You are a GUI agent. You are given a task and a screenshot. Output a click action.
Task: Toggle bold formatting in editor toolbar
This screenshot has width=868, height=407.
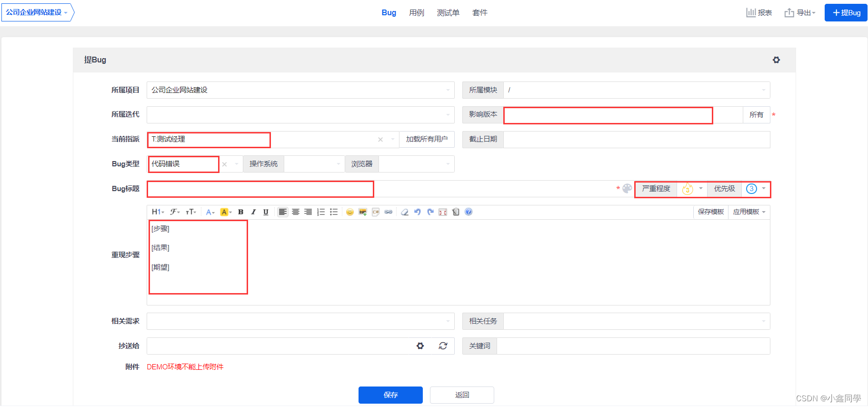240,212
